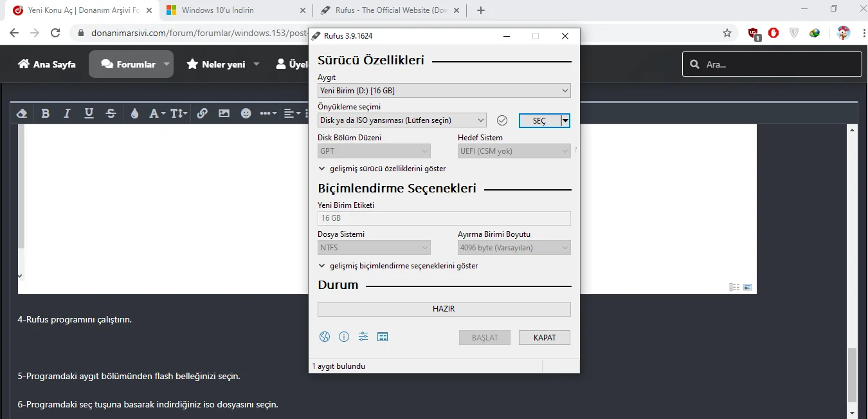Click the Ara search field

772,64
